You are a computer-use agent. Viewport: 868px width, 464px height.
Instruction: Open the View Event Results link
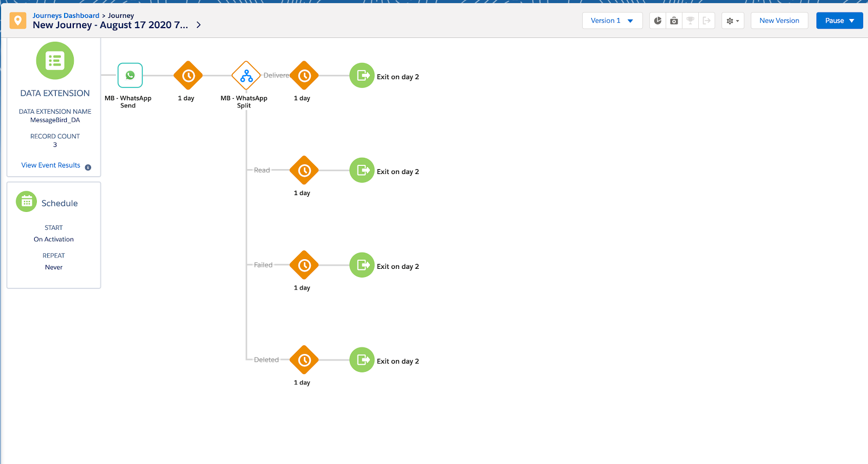(x=50, y=165)
